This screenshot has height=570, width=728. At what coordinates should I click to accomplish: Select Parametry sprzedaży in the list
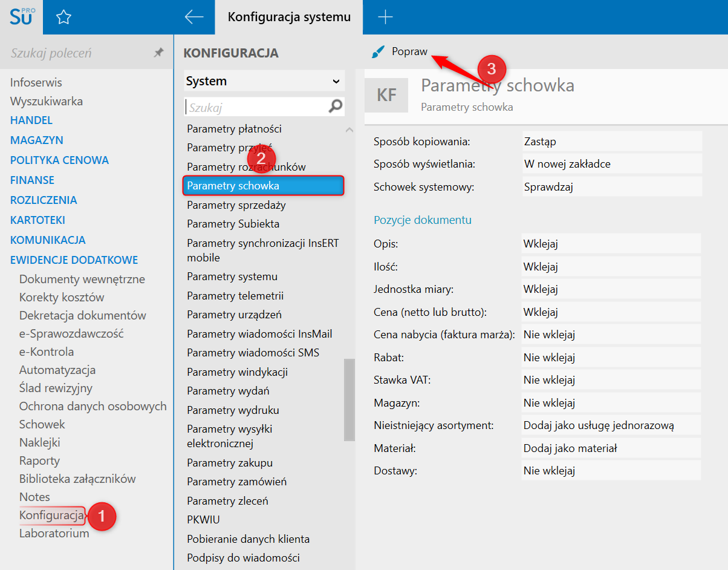236,205
